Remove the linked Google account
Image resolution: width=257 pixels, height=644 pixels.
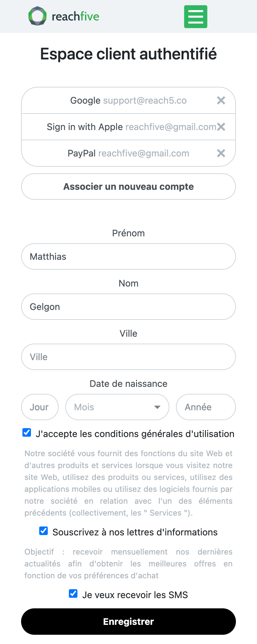(221, 100)
